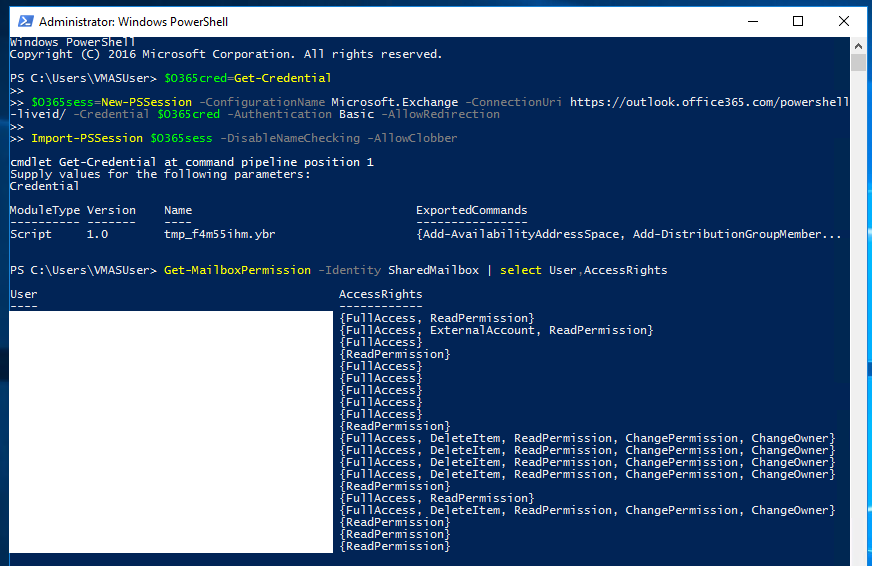Click 'Supply values for the following parameters' line

(x=160, y=174)
